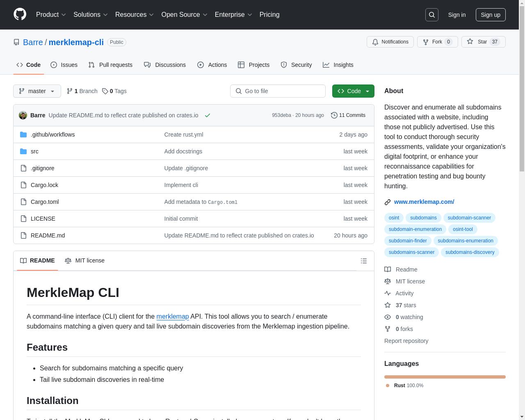Open the Cargo.lock file
The image size is (525, 420).
coord(44,185)
